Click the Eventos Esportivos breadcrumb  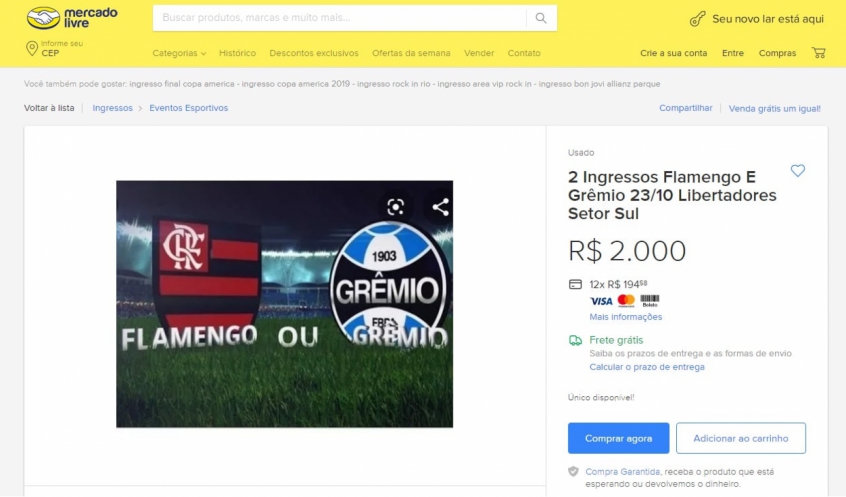coord(189,108)
